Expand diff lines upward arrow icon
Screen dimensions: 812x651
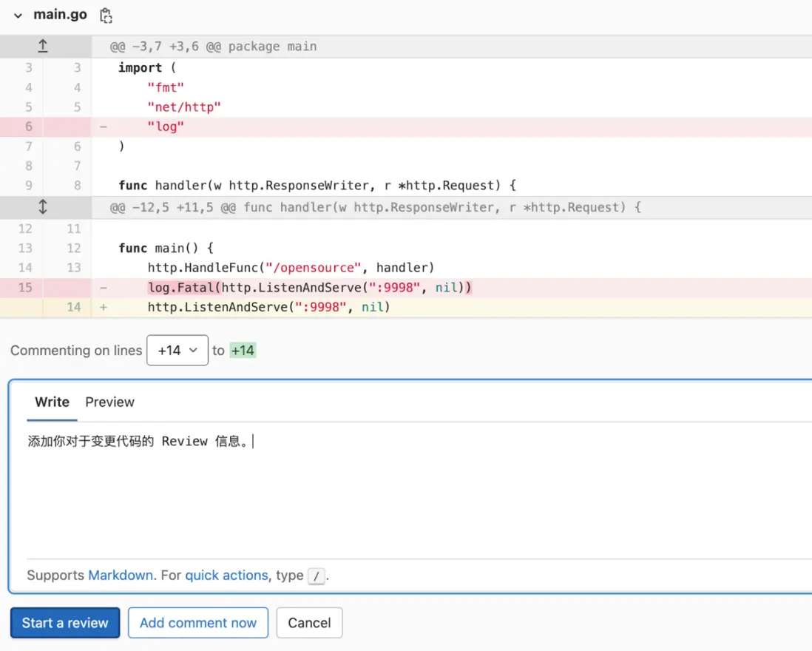click(43, 46)
